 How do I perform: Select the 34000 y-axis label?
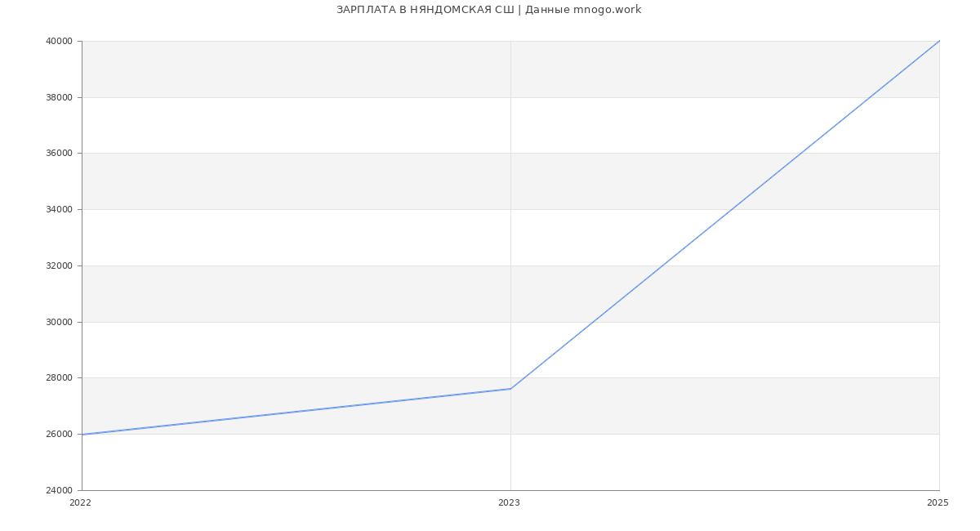coord(59,210)
